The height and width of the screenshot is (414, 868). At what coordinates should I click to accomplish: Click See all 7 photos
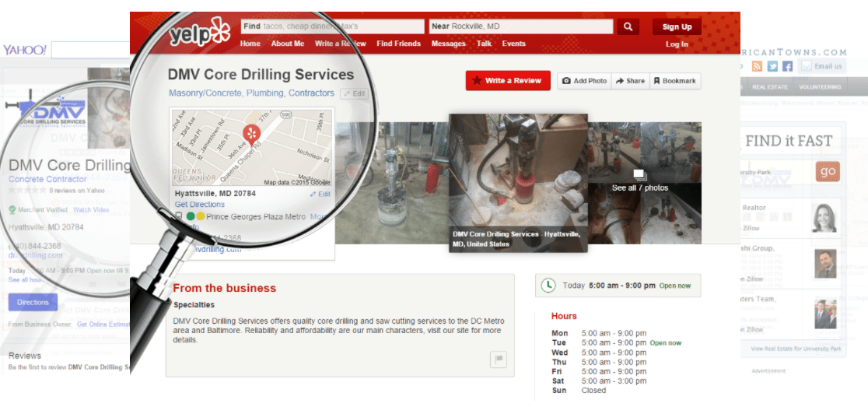click(640, 188)
